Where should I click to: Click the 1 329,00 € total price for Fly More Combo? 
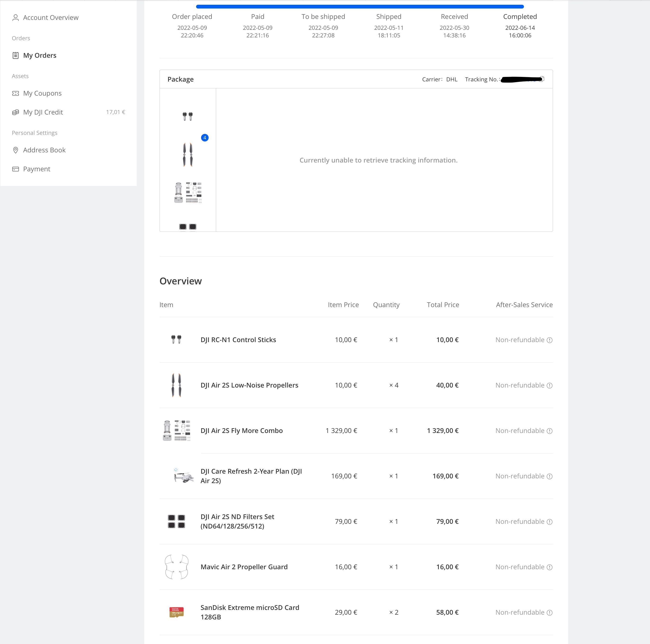[443, 431]
